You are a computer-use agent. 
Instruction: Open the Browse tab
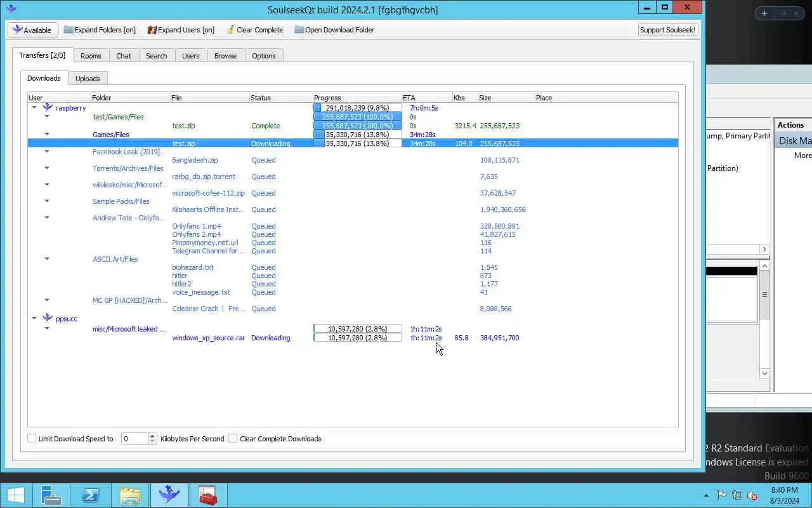click(x=225, y=56)
